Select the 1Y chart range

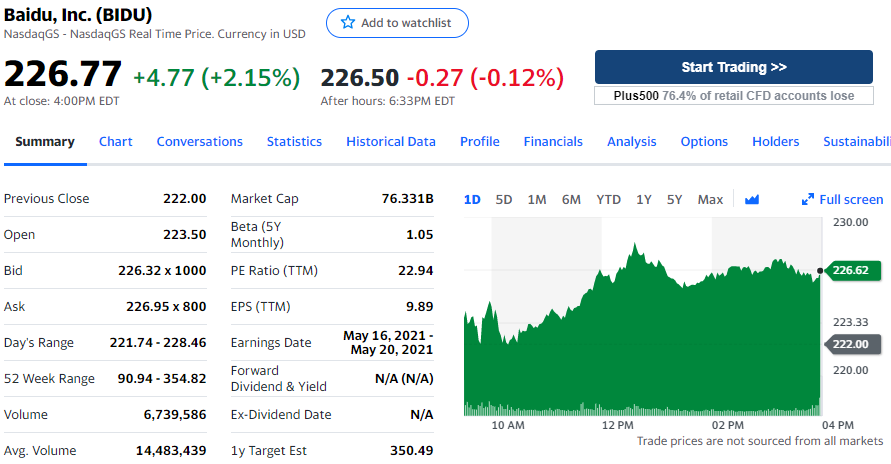pos(644,200)
